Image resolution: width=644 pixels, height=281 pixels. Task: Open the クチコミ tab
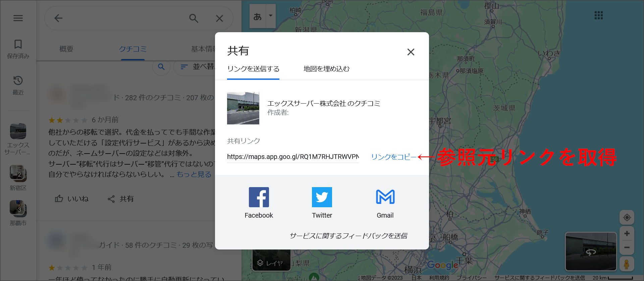[133, 49]
